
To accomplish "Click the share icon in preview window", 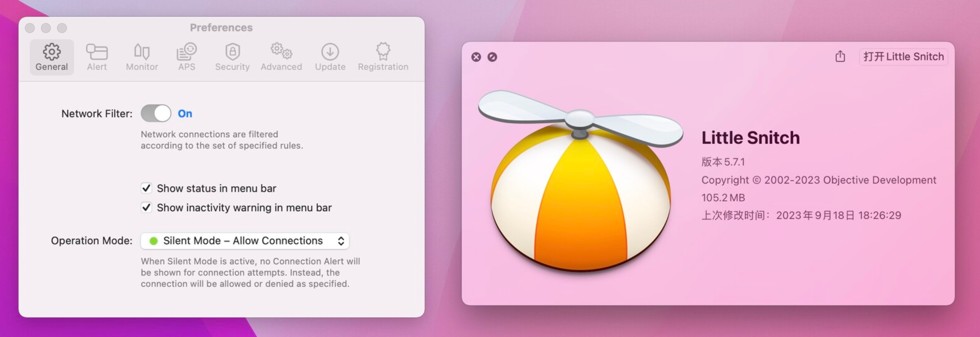I will [x=840, y=56].
